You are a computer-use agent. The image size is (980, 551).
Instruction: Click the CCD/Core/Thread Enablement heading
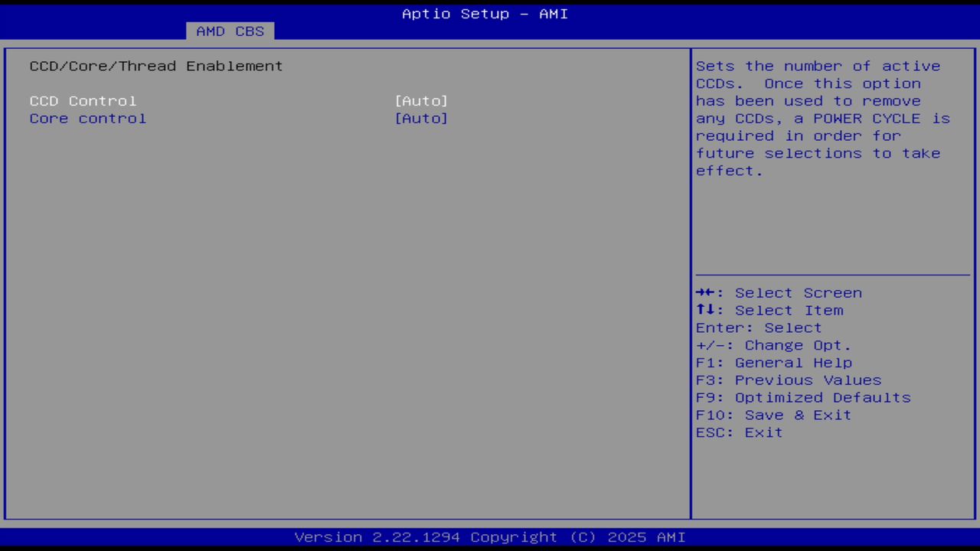click(x=156, y=67)
